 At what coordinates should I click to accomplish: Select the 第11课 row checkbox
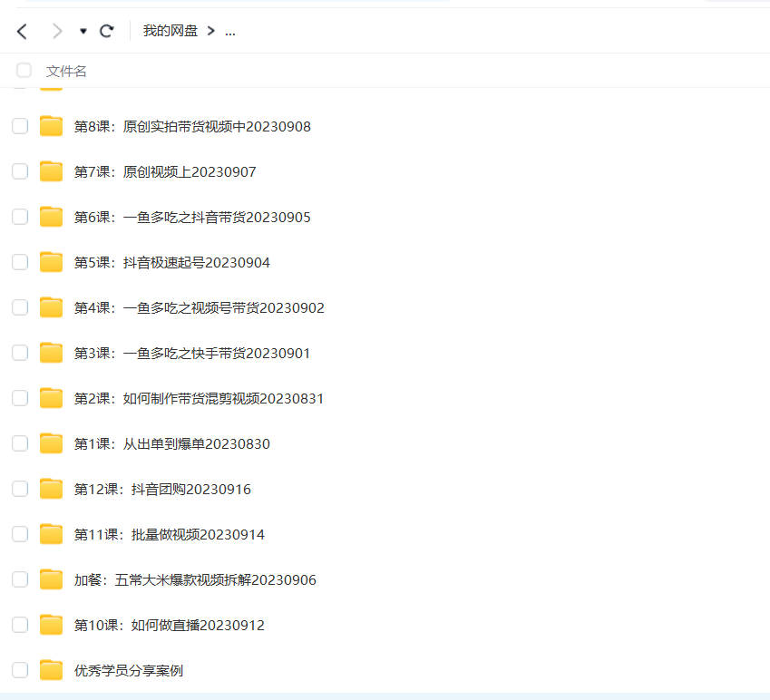pyautogui.click(x=20, y=534)
